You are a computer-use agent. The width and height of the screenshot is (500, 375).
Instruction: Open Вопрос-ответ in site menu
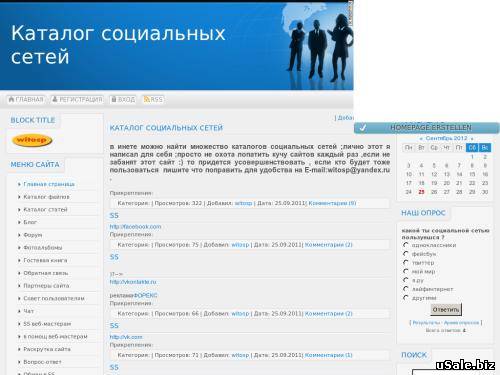click(42, 362)
